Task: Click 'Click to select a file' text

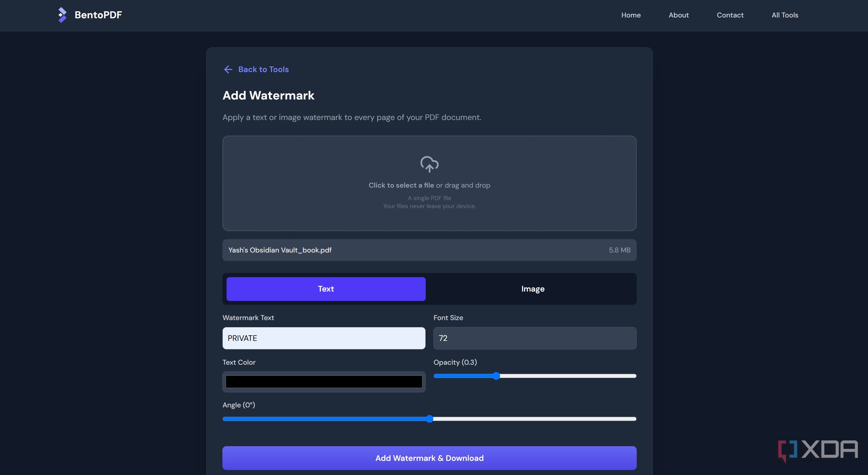Action: 401,185
